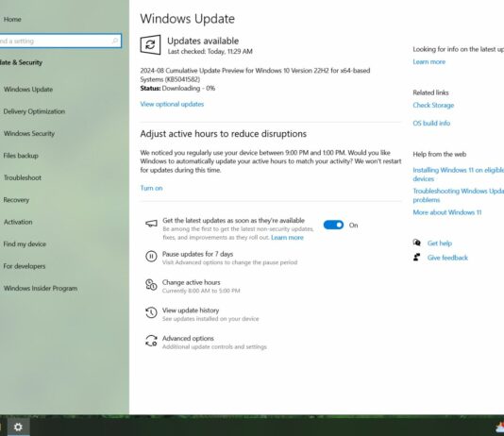
Task: Open the OS build info link
Action: click(x=431, y=123)
